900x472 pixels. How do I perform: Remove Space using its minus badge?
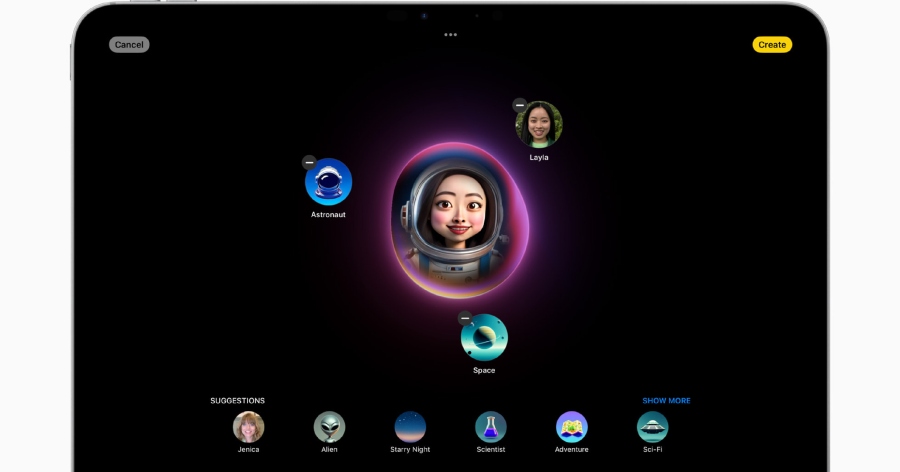tap(465, 319)
